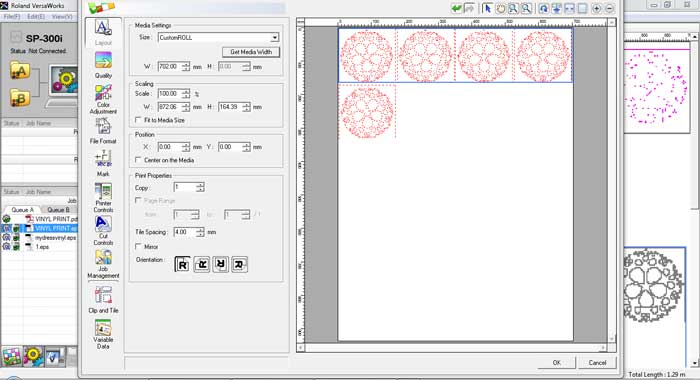Viewport: 700px width, 380px height.
Task: Switch to the Queue A tab
Action: click(22, 210)
